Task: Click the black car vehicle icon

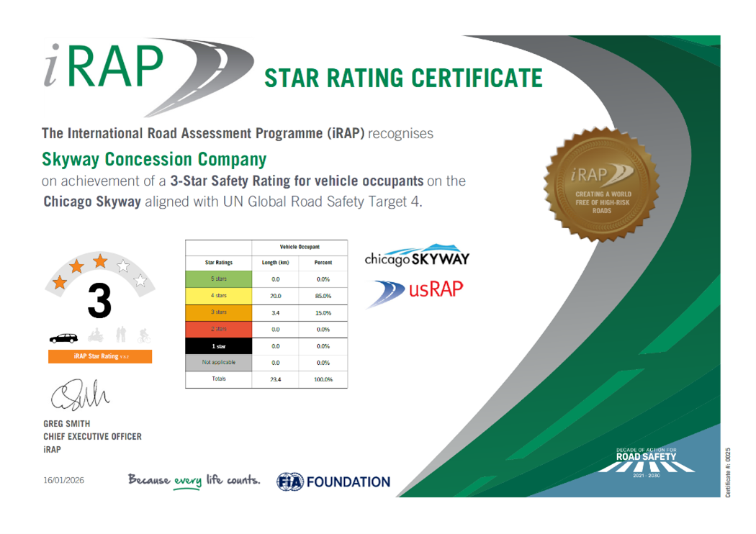Action: [x=63, y=337]
